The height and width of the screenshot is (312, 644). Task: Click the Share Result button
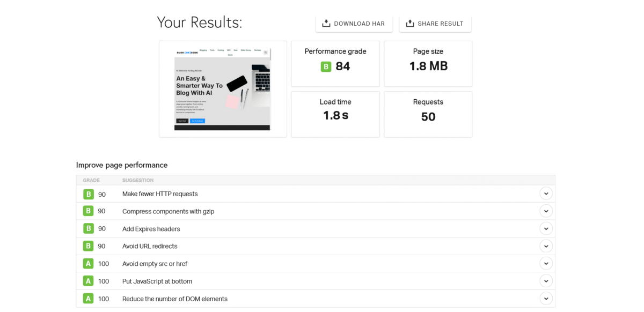[435, 24]
